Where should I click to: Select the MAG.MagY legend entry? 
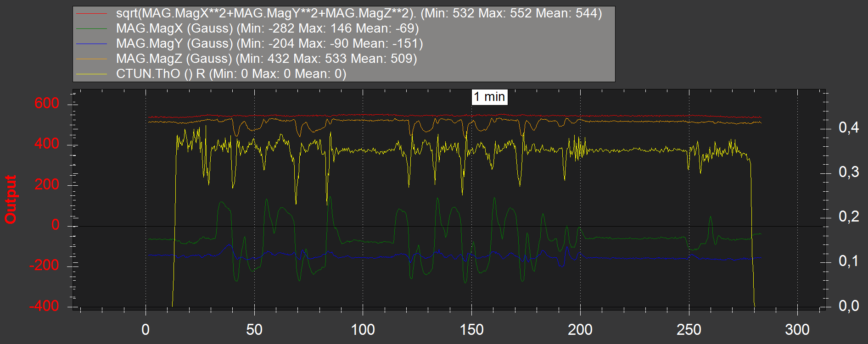coord(250,44)
